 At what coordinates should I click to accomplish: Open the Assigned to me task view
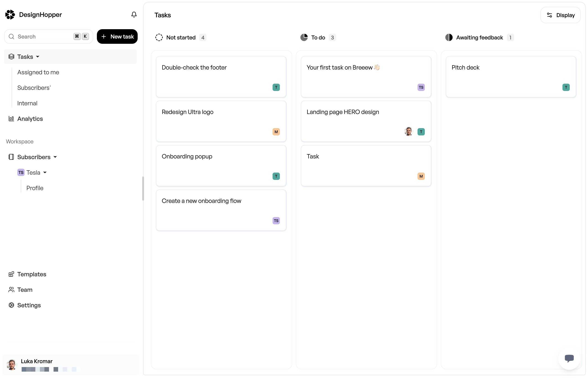38,72
